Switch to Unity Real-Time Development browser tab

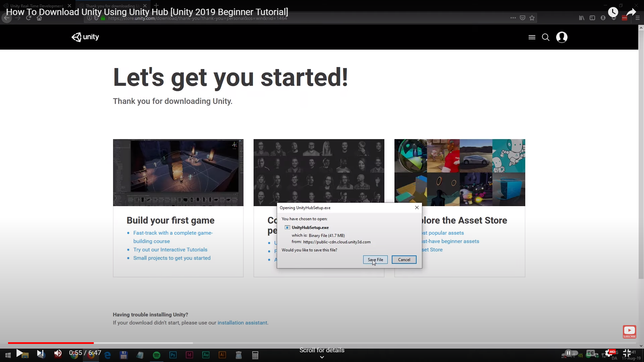[x=37, y=6]
